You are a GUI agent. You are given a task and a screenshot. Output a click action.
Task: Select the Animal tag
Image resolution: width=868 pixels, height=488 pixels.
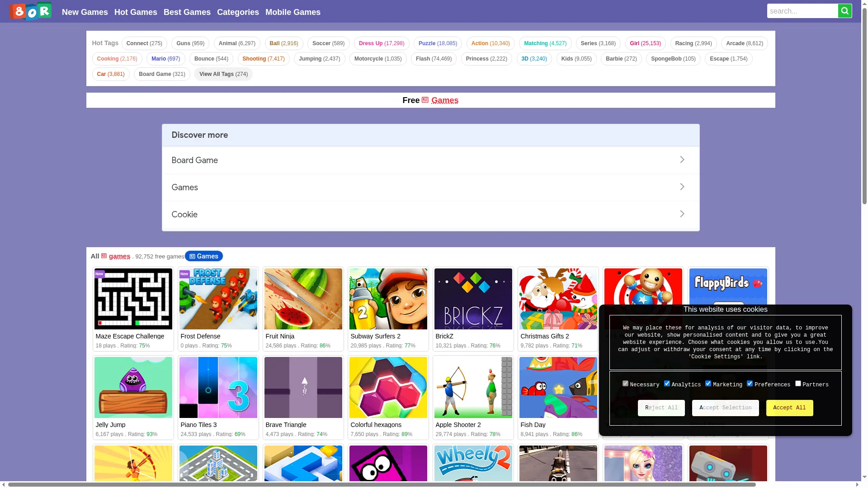tap(237, 43)
